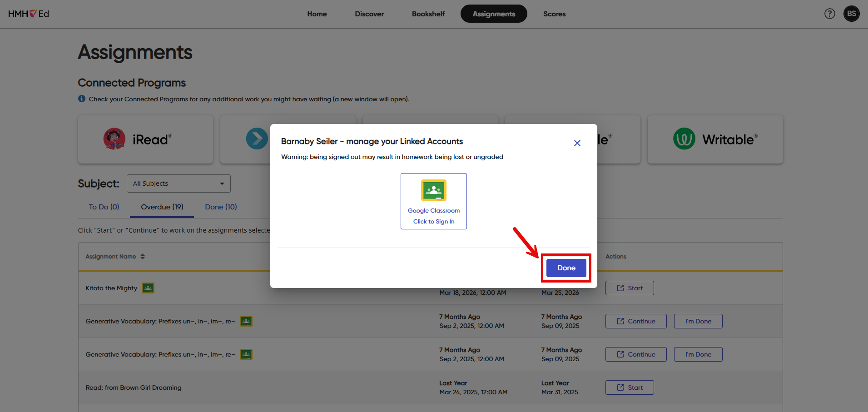Open the iRead connected program card
This screenshot has width=868, height=412.
point(145,139)
